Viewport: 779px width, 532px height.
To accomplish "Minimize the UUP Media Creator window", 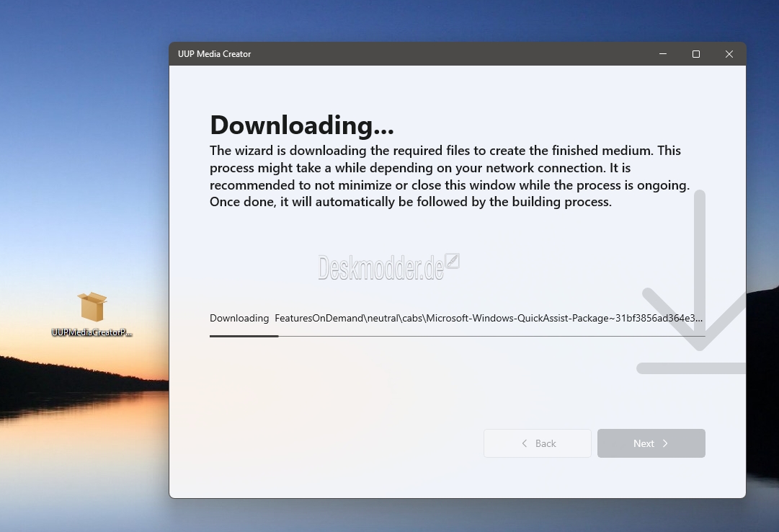I will click(663, 53).
